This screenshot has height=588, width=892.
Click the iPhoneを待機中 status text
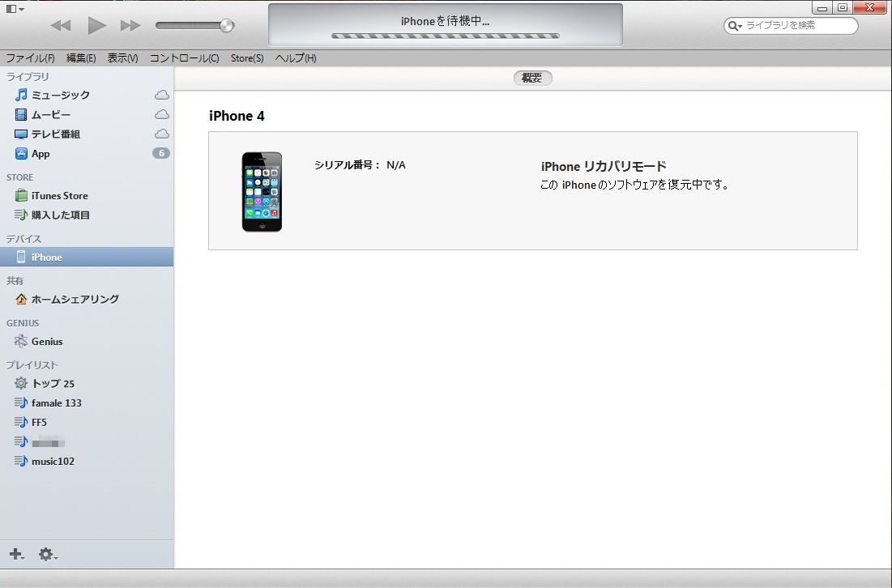(x=445, y=21)
